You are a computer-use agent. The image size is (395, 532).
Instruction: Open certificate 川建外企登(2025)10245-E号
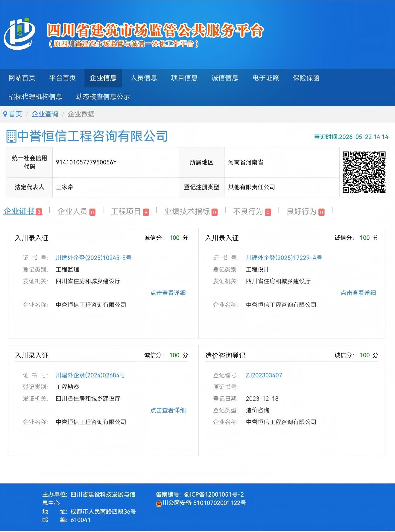tap(94, 258)
